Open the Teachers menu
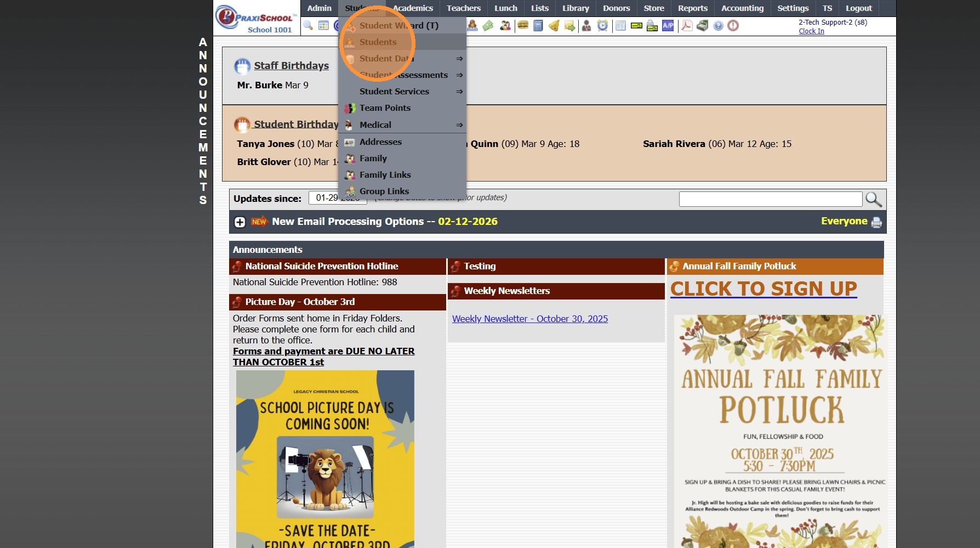The height and width of the screenshot is (548, 980). [464, 8]
